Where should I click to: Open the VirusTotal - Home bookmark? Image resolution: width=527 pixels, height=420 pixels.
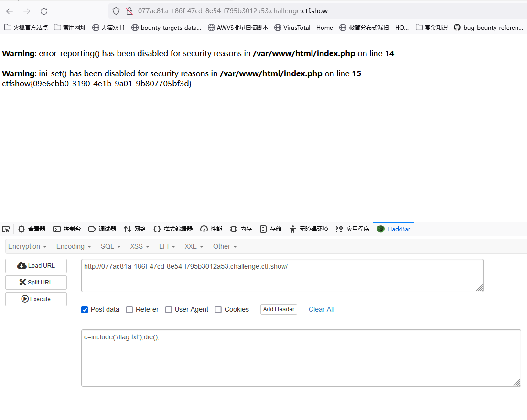point(303,28)
